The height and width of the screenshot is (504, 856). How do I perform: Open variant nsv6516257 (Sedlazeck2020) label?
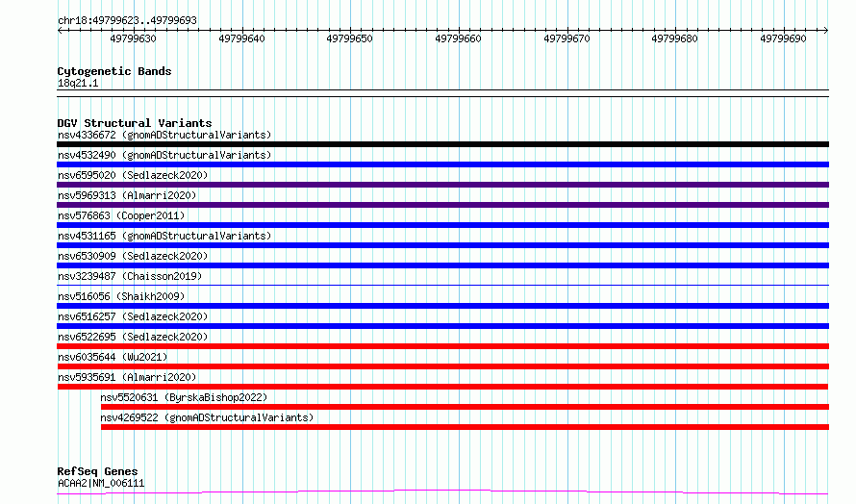click(133, 316)
